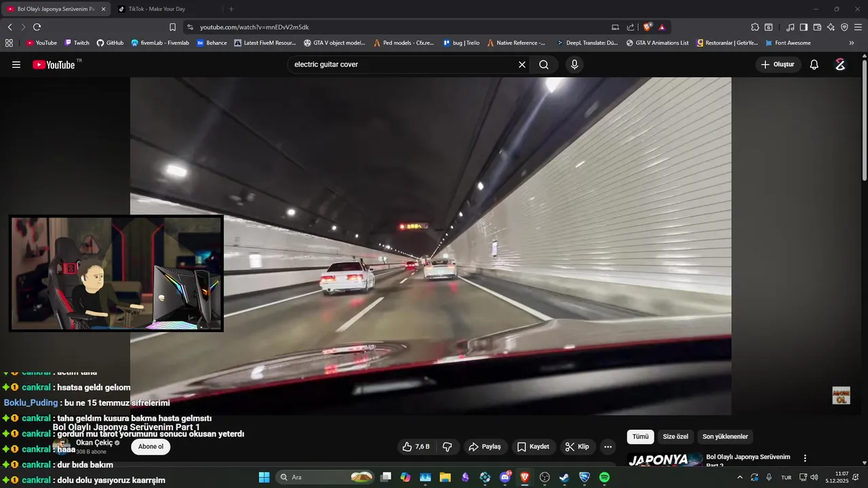Screen dimensions: 868x488
Task: Save the video with Kaydet
Action: click(x=534, y=447)
